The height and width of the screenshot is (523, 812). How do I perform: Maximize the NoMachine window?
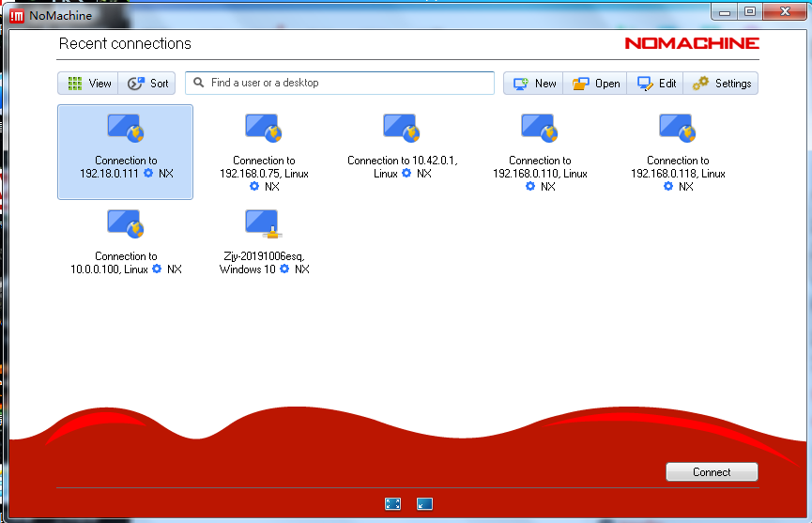pyautogui.click(x=750, y=12)
